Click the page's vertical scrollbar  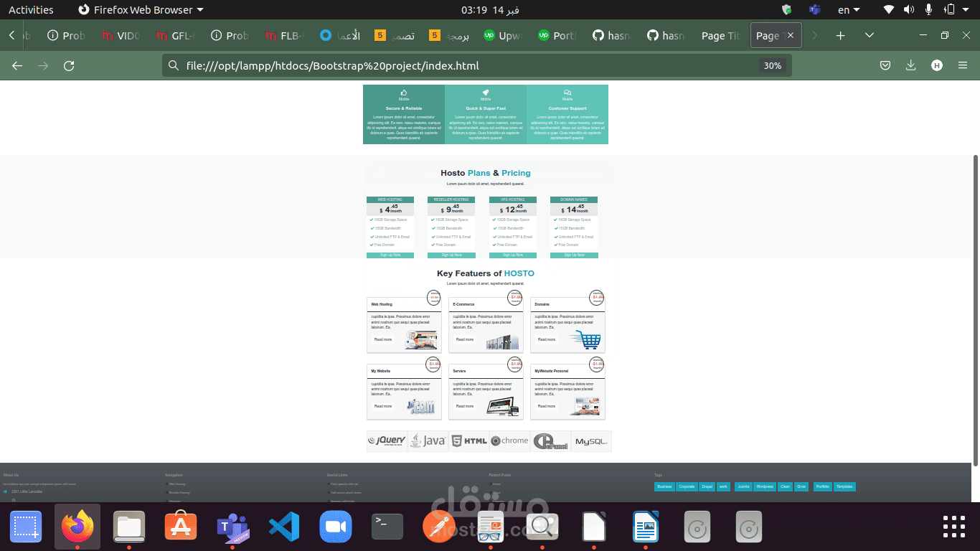click(x=976, y=310)
